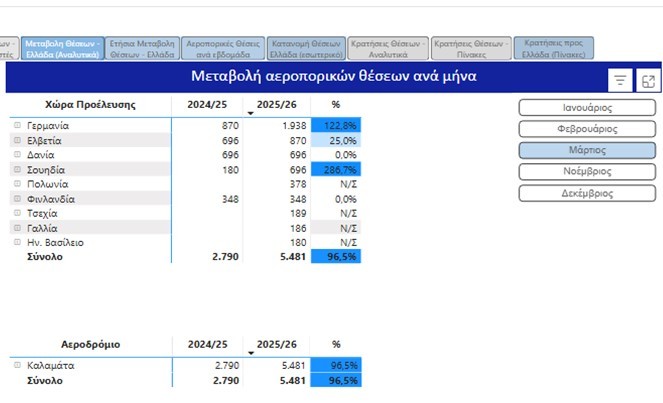Image resolution: width=663 pixels, height=403 pixels.
Task: Select the Ιανουάριος month slicer
Action: point(586,107)
